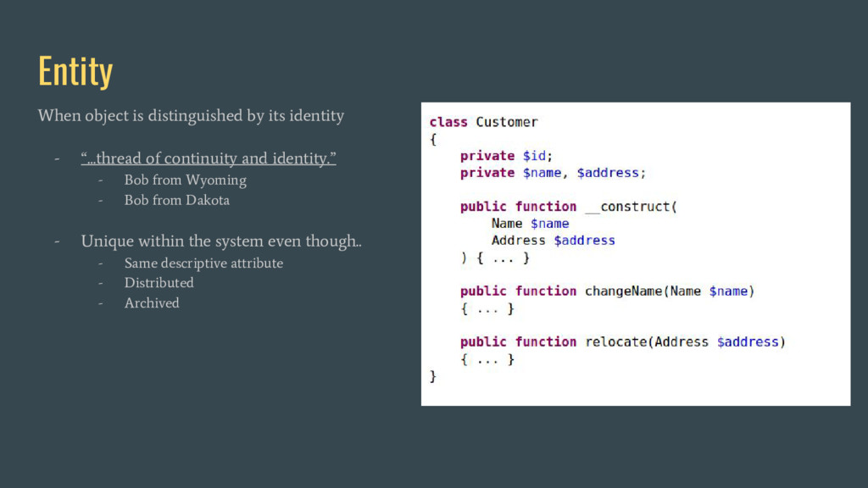Click the "class Customer" code line
Viewport: 868px width, 488px height.
tap(483, 122)
